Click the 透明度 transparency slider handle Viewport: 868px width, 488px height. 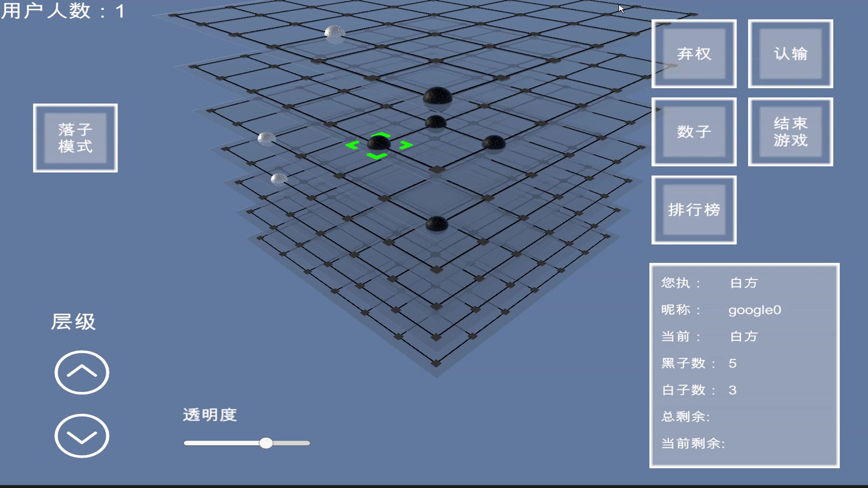pos(266,443)
